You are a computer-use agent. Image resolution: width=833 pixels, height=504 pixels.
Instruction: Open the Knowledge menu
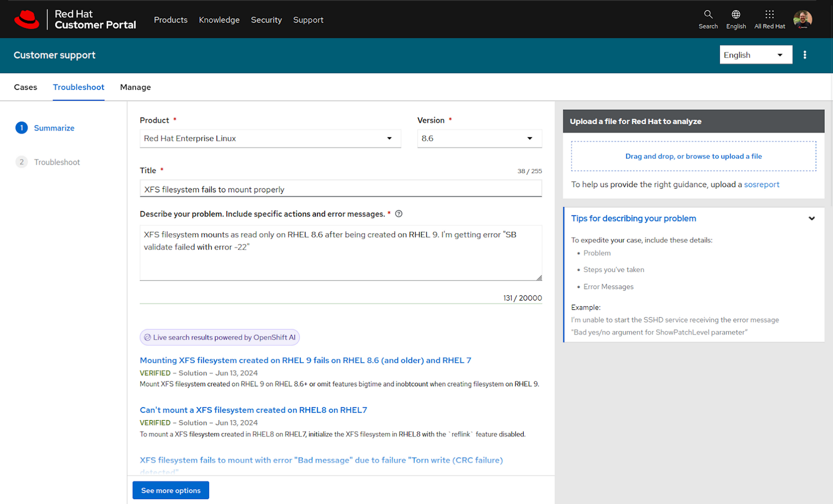219,20
